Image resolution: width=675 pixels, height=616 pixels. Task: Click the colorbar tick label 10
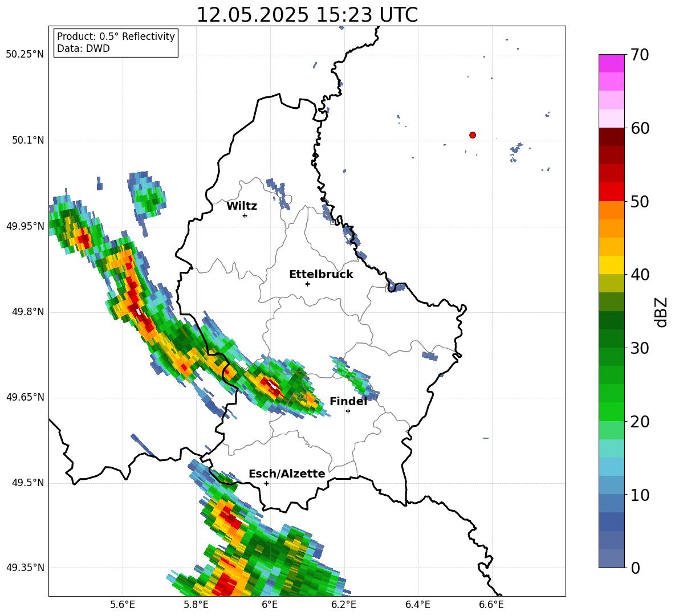coord(639,495)
